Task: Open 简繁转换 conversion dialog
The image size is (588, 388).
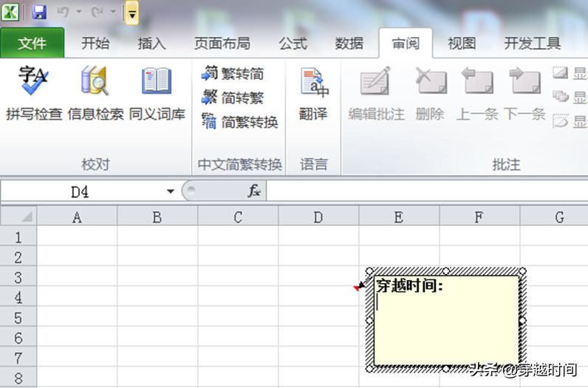Action: click(240, 122)
